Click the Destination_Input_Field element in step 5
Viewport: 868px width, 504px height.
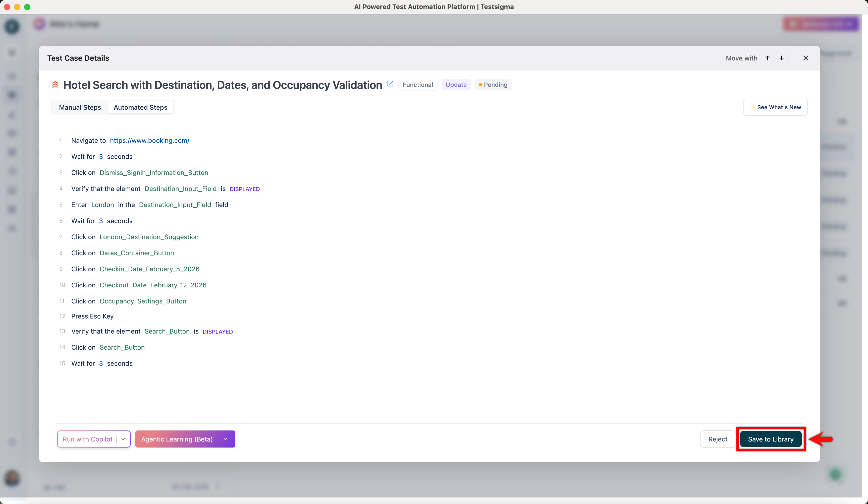click(x=175, y=205)
